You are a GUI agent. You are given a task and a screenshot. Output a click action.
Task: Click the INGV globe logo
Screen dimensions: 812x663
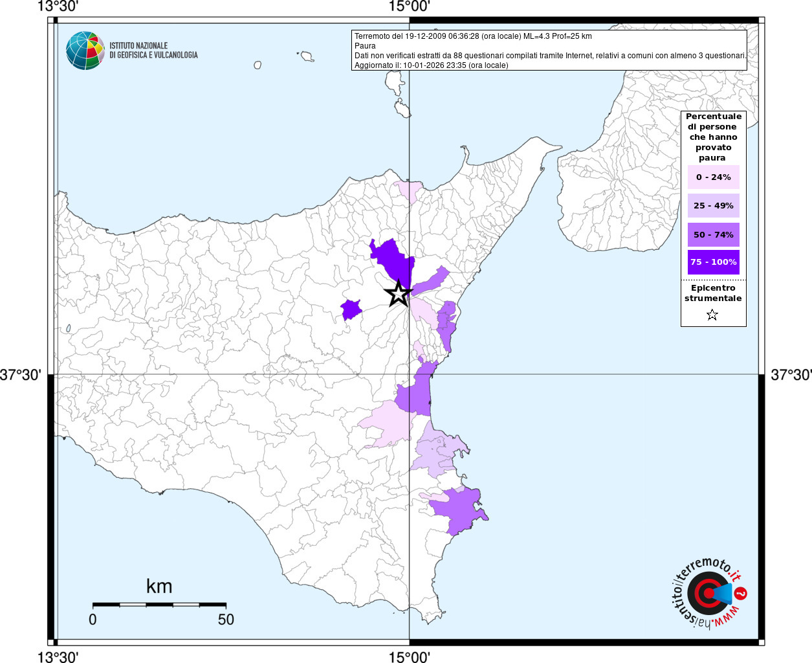(x=85, y=51)
